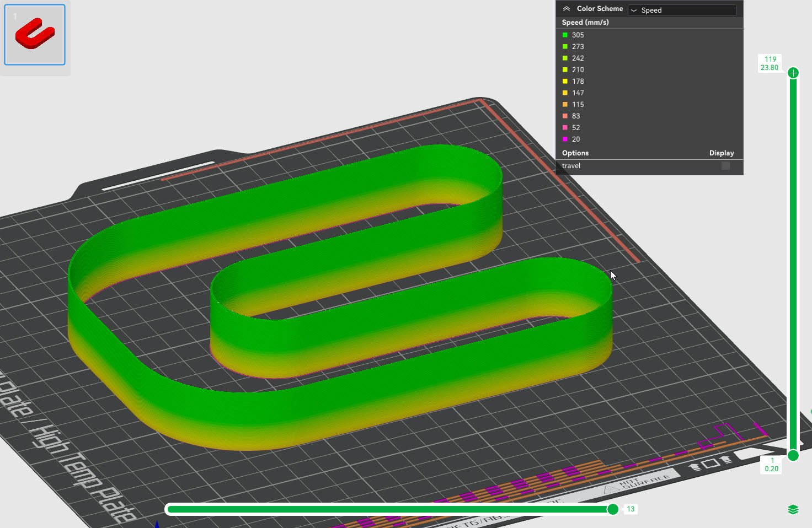The width and height of the screenshot is (812, 528).
Task: Click the 13 step count indicator
Action: [x=631, y=509]
